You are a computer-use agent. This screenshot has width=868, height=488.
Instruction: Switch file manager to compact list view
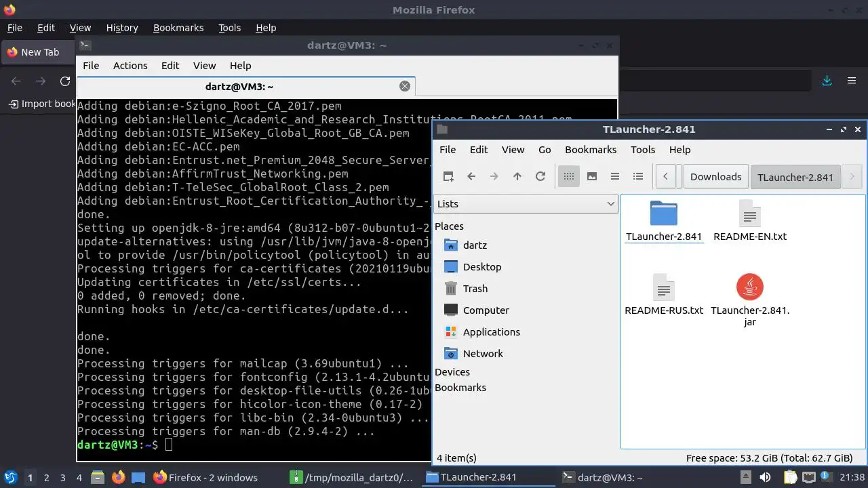(615, 176)
